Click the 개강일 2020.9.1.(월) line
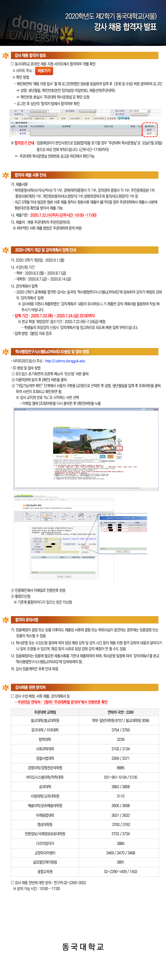This screenshot has width=166, height=980. click(38, 260)
